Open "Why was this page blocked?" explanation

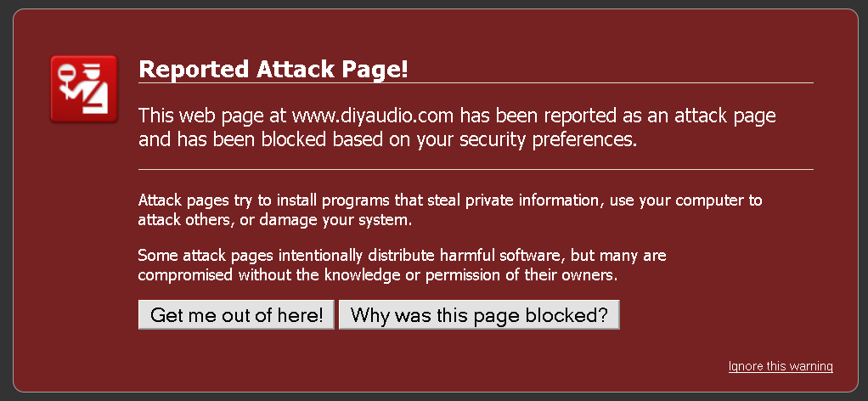pos(479,315)
